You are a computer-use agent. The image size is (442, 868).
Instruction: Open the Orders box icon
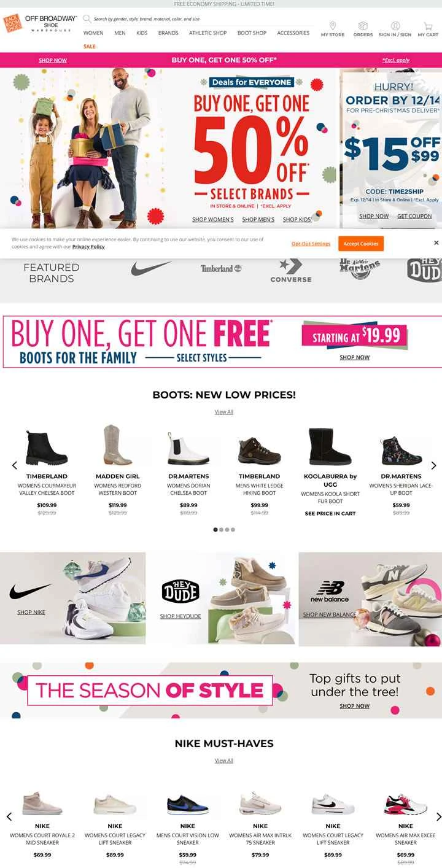pos(363,26)
